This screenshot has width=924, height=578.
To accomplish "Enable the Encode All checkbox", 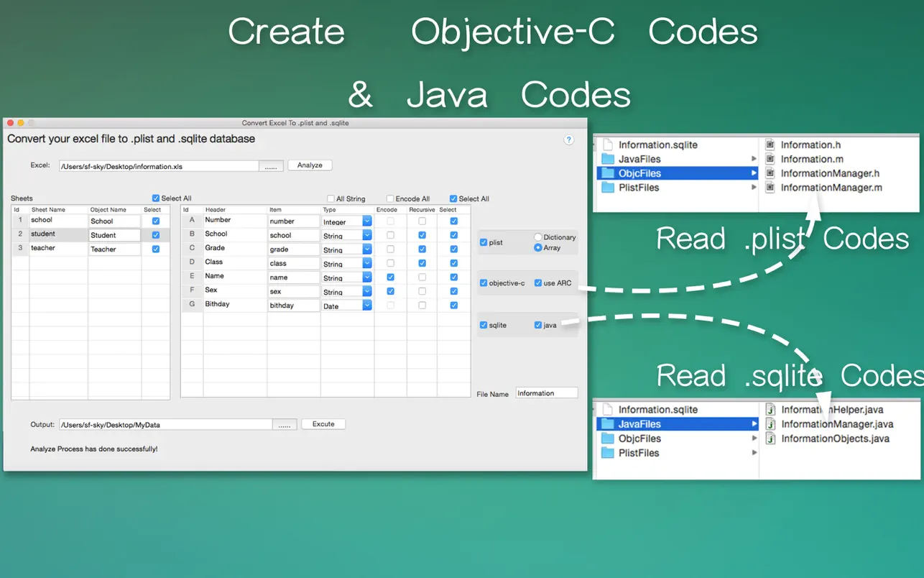I will [389, 198].
